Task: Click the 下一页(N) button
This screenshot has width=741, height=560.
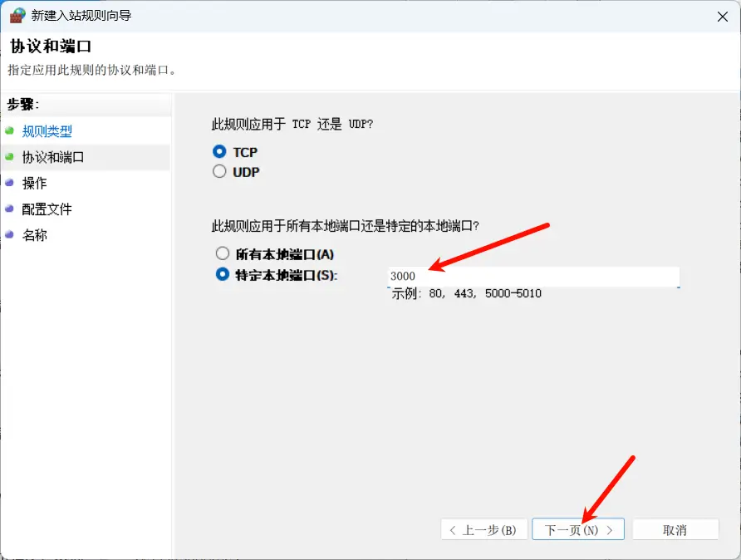Action: pos(578,529)
